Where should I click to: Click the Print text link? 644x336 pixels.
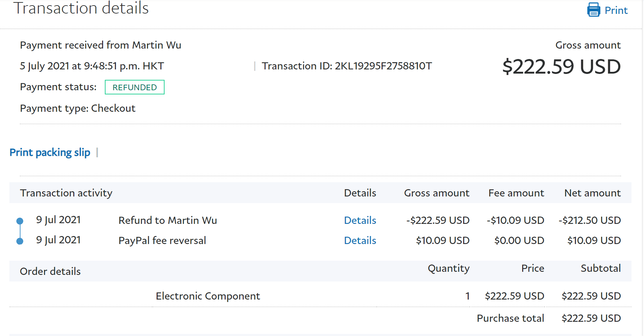pos(616,10)
